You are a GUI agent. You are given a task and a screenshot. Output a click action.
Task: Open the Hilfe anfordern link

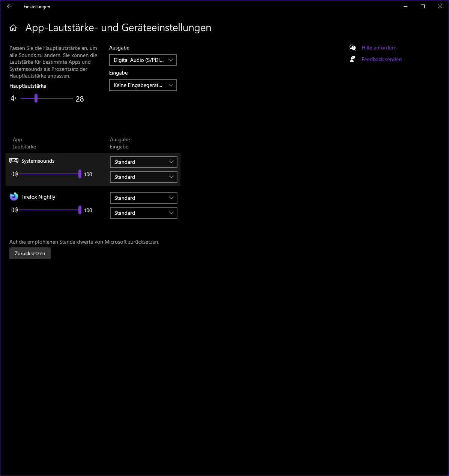(379, 48)
